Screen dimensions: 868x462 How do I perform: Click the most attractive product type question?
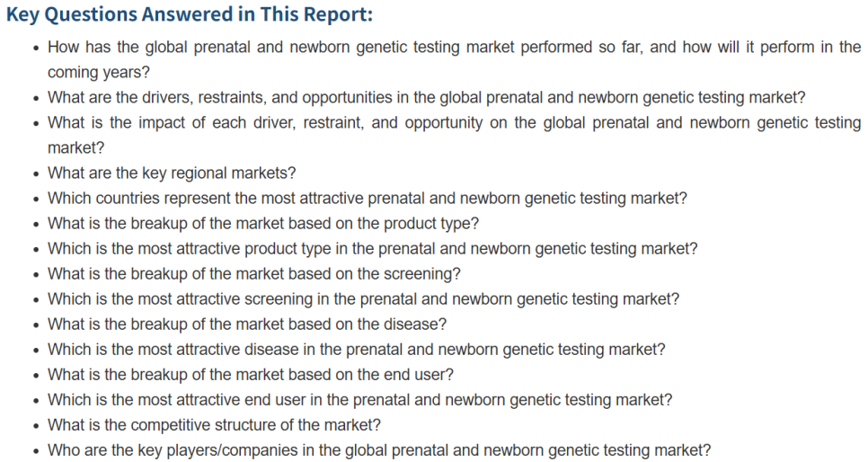(373, 249)
